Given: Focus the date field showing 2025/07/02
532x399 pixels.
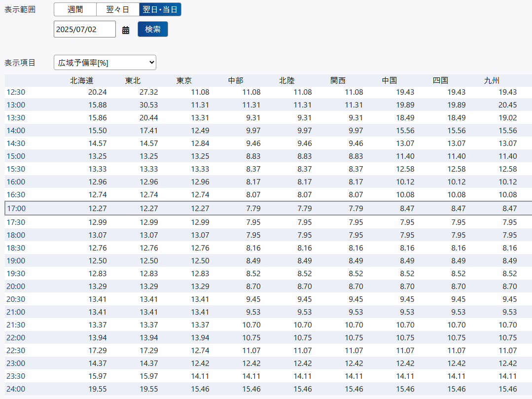Looking at the screenshot, I should coord(85,29).
